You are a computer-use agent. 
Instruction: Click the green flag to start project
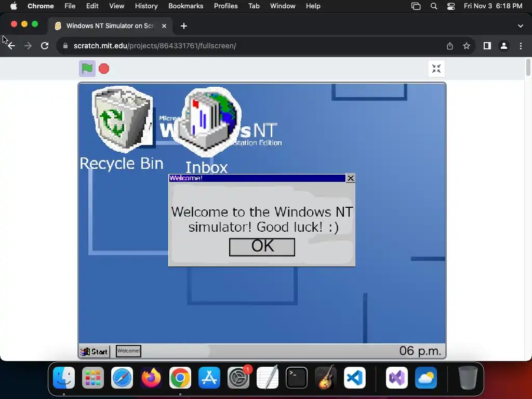pyautogui.click(x=87, y=69)
